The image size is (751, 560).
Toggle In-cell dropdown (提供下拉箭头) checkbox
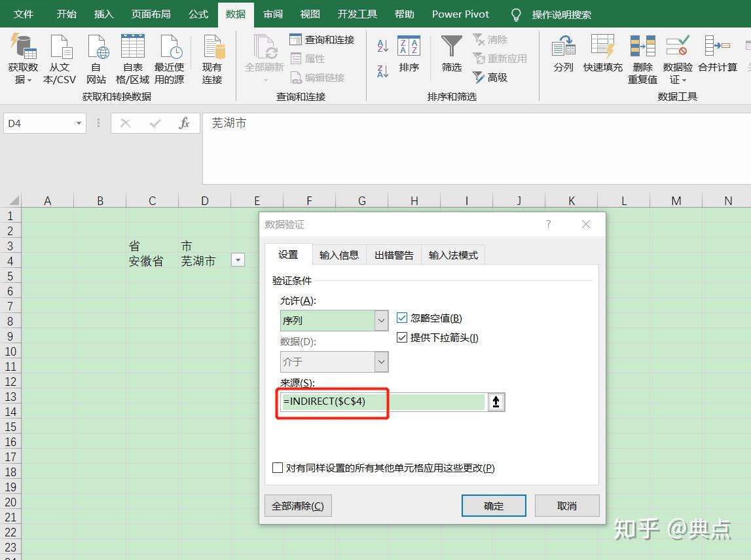(402, 338)
